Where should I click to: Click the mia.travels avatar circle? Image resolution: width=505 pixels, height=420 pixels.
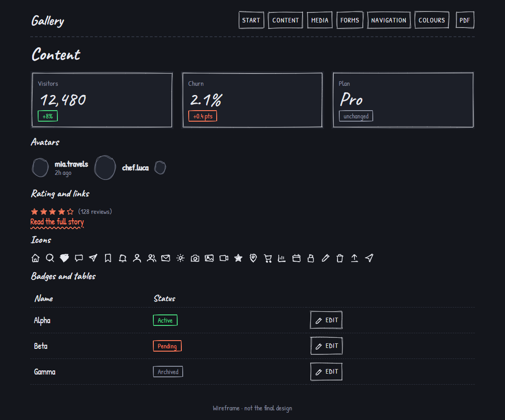(x=40, y=168)
